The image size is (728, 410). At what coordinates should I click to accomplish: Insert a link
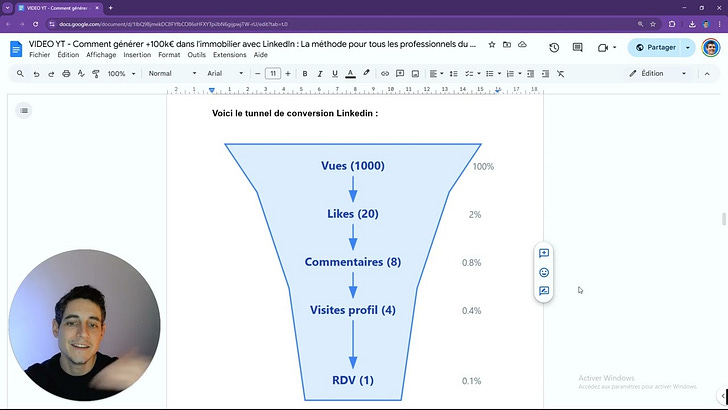385,73
